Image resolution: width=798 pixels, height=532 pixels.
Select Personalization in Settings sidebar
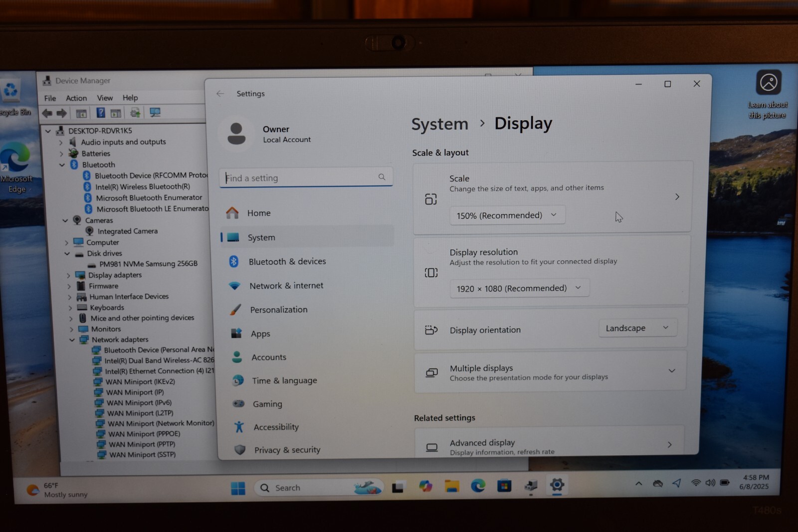[308, 310]
